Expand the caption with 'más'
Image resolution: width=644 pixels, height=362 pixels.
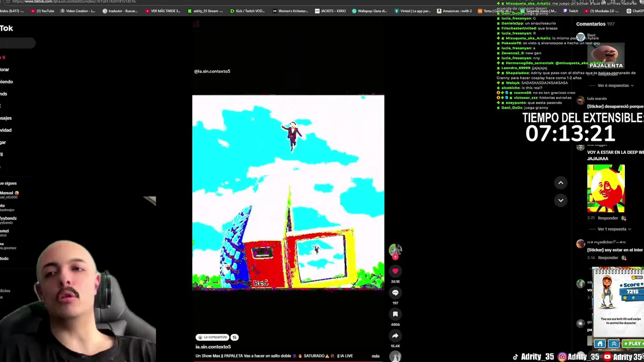375,356
